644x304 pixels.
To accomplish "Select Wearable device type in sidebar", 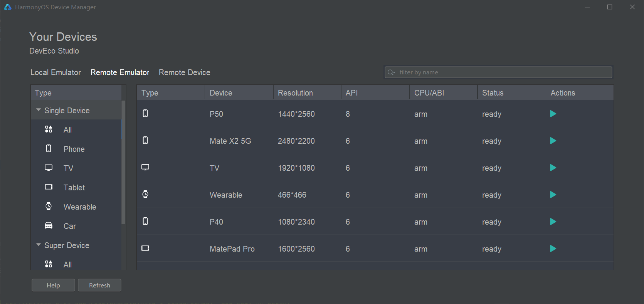I will (80, 207).
